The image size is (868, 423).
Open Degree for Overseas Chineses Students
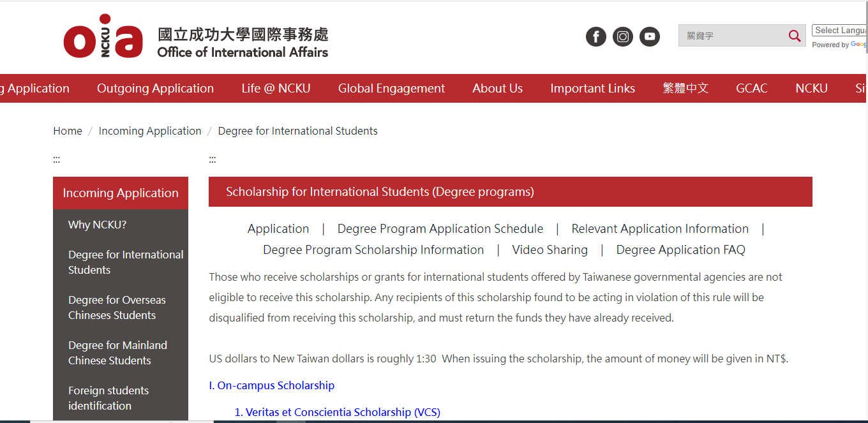click(x=117, y=308)
